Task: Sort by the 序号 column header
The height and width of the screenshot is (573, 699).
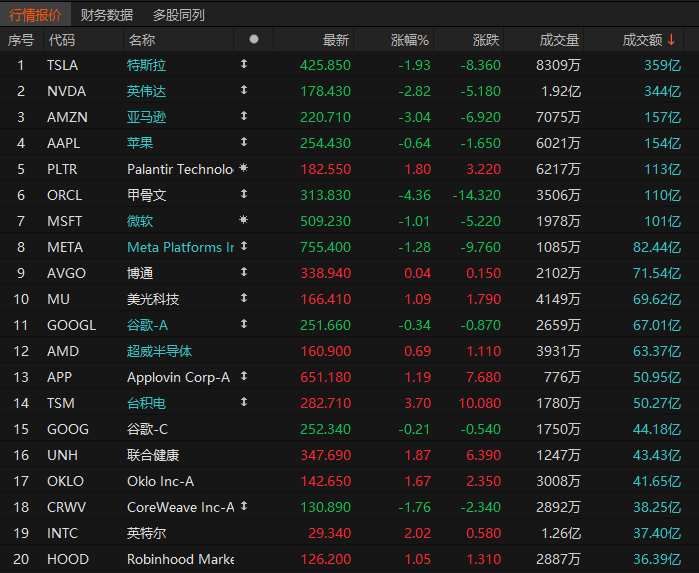Action: click(21, 40)
